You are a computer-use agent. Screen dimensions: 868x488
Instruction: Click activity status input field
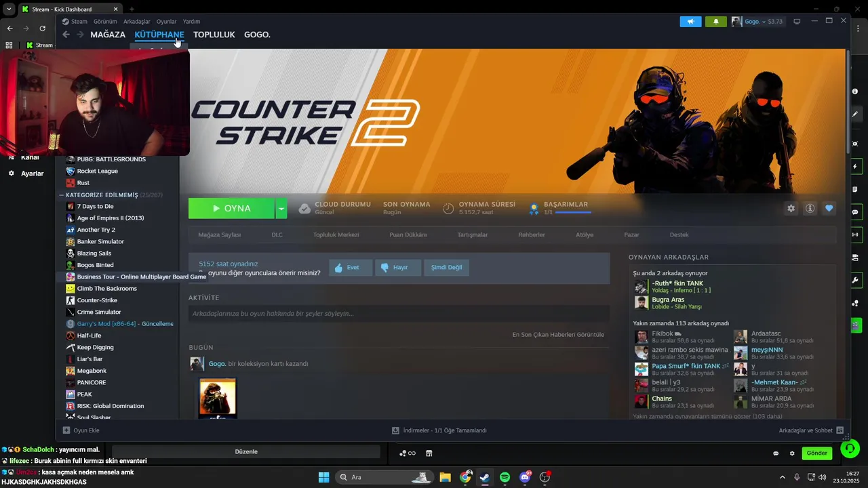pos(399,314)
